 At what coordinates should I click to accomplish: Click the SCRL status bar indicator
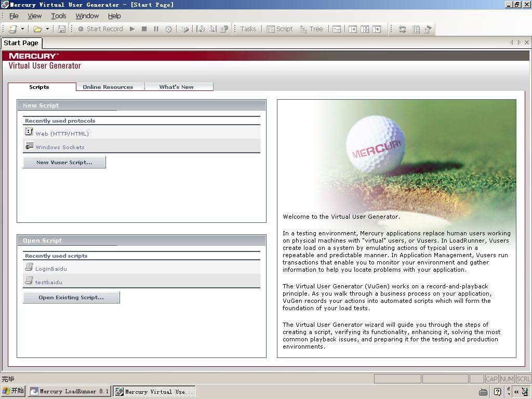524,379
